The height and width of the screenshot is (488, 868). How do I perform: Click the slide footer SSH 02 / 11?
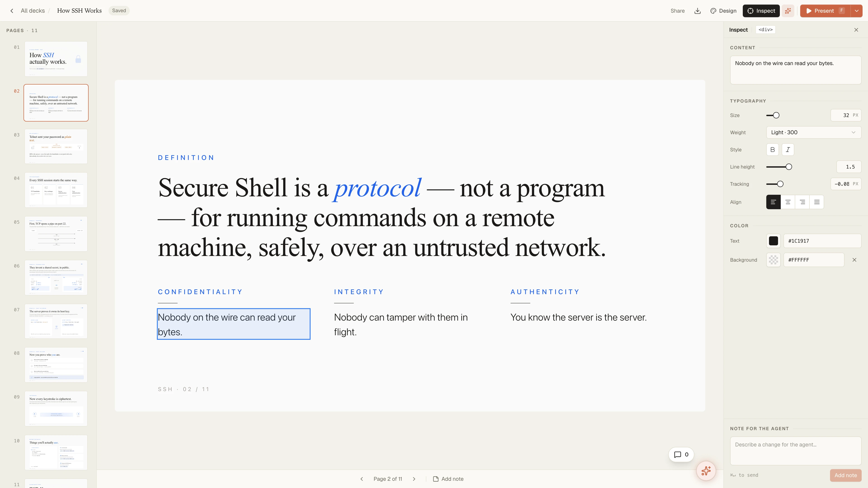(x=184, y=389)
